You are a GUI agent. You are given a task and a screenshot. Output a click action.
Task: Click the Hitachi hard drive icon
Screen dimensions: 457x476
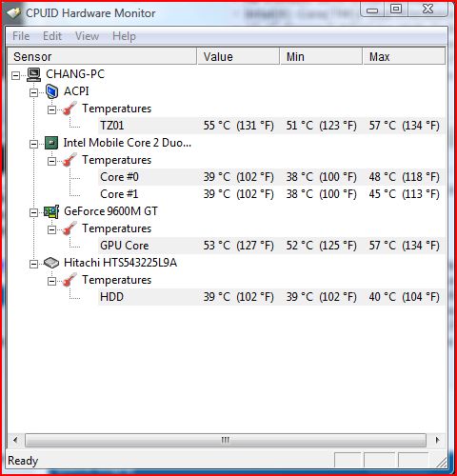tap(51, 263)
